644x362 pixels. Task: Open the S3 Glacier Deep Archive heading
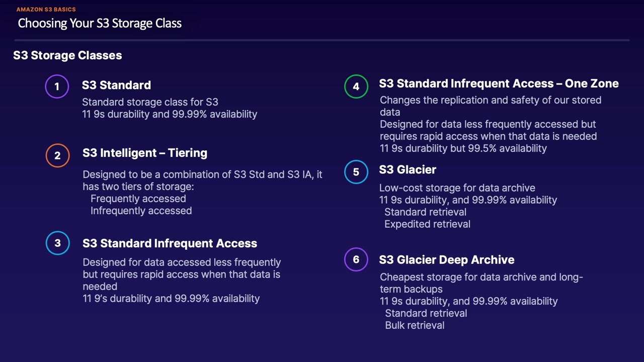point(447,260)
